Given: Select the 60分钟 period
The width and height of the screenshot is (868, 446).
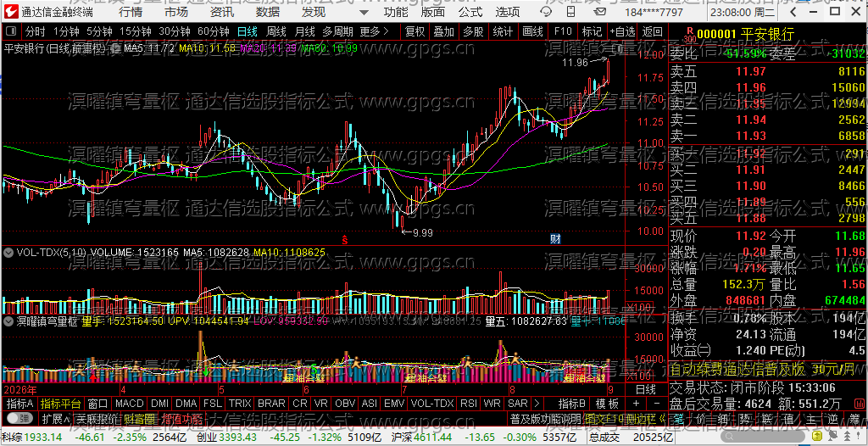Looking at the screenshot, I should 213,31.
